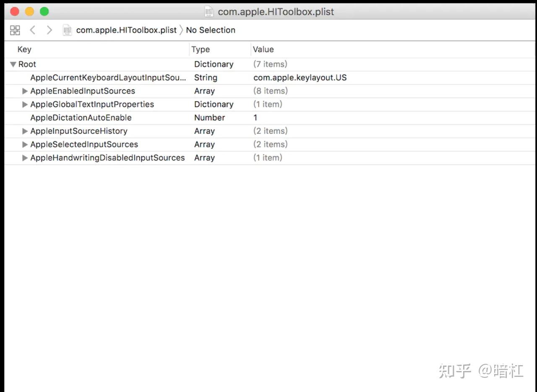Select AppleDictationAutoEnable key

(x=81, y=118)
